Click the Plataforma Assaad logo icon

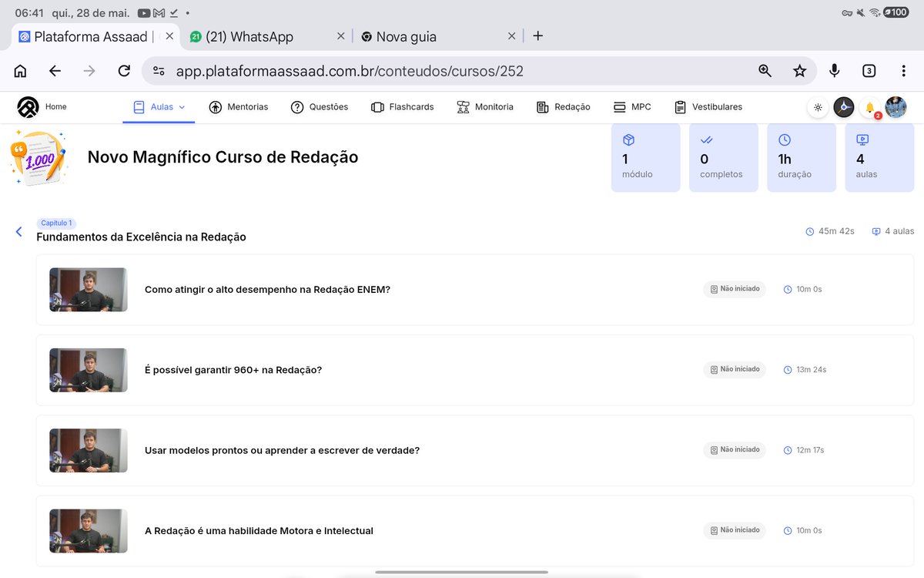pos(28,107)
